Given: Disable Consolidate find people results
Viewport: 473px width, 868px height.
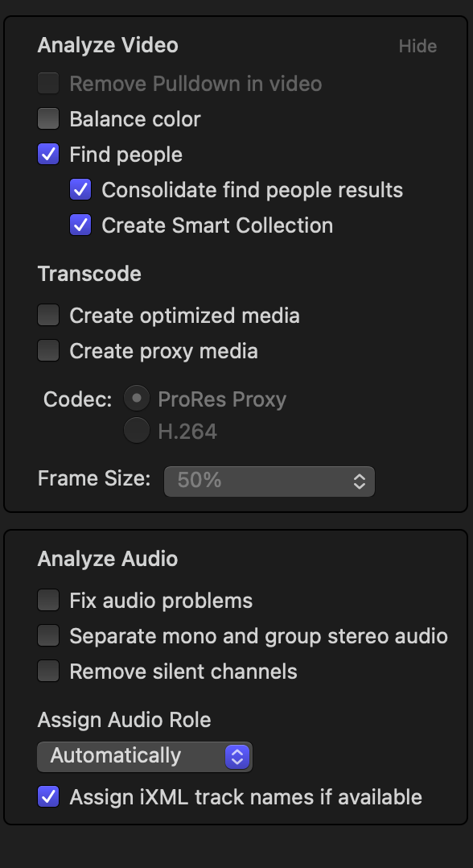Looking at the screenshot, I should point(80,190).
